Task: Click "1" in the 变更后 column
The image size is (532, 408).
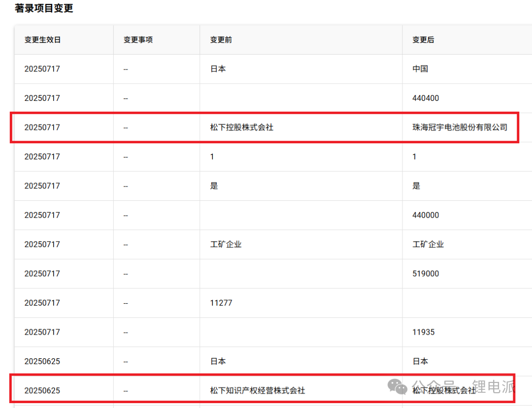Action: click(x=414, y=157)
